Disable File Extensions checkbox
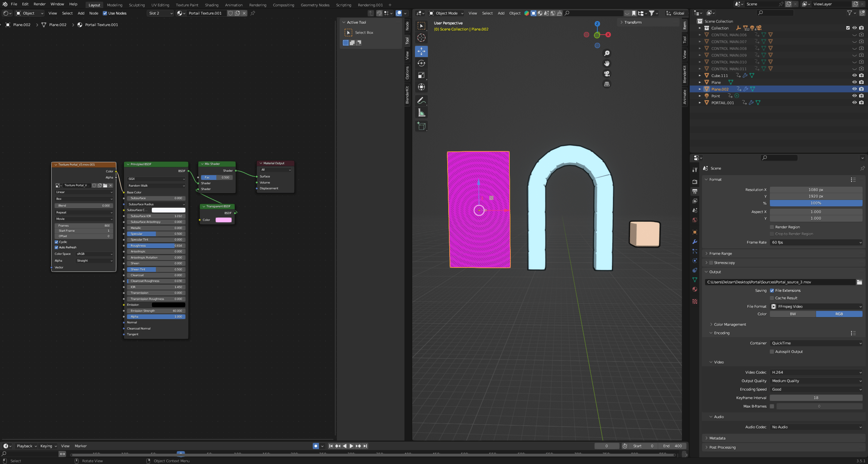868x464 pixels. pyautogui.click(x=772, y=291)
